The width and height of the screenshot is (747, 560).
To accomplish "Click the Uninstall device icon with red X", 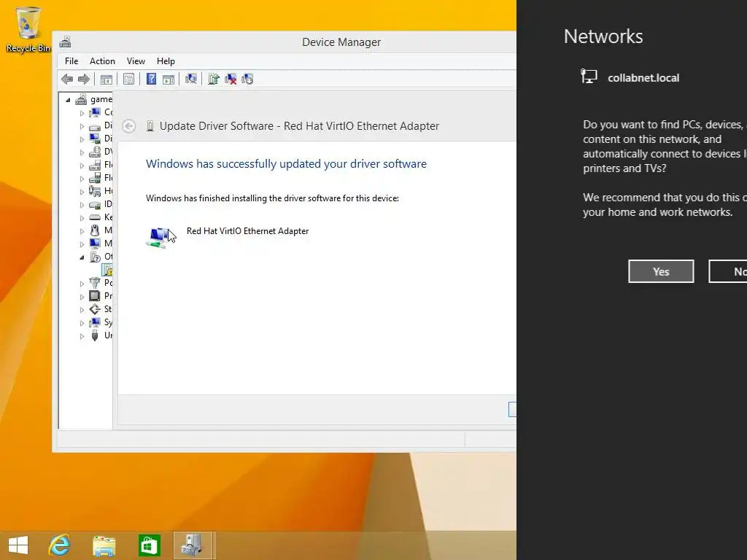I will [x=231, y=79].
